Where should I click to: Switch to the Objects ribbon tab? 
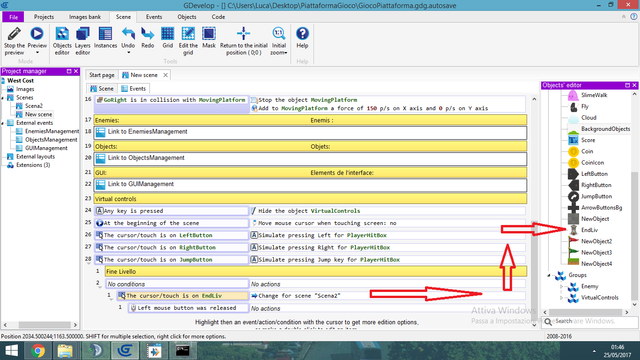pos(187,17)
